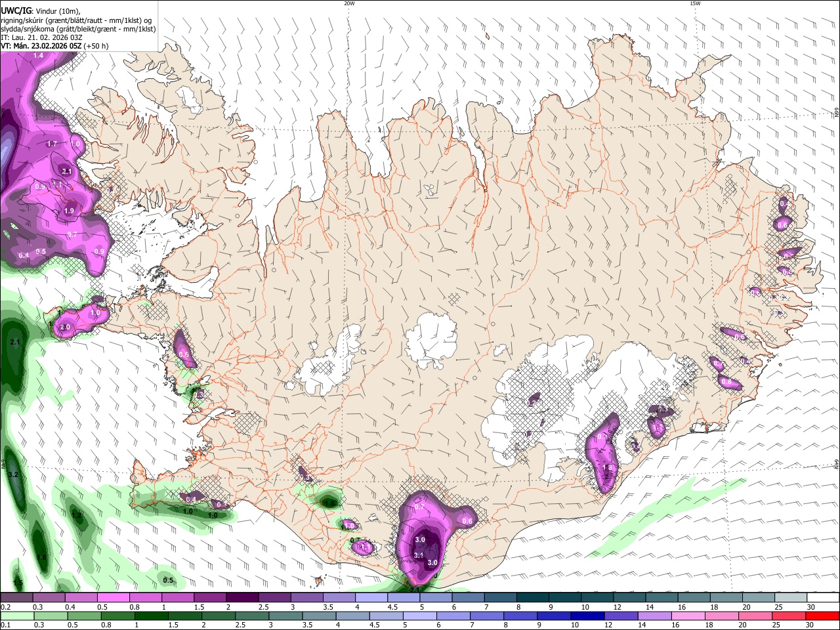This screenshot has width=840, height=630.
Task: Click the 'IT: Lau. 21. 02. 2026 03Z' line
Action: pyautogui.click(x=41, y=37)
